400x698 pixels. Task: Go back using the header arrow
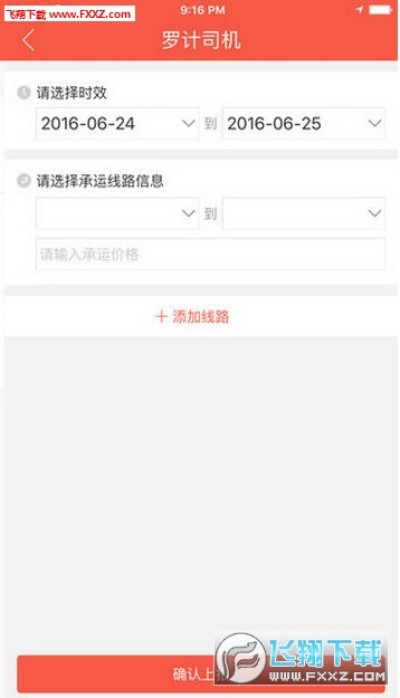click(x=28, y=40)
